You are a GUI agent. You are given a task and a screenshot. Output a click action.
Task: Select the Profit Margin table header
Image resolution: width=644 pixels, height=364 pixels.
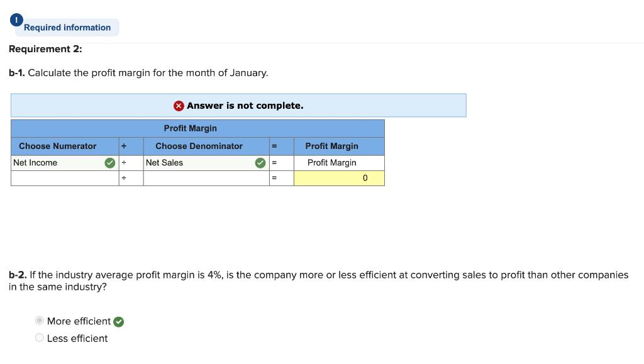[x=190, y=128]
